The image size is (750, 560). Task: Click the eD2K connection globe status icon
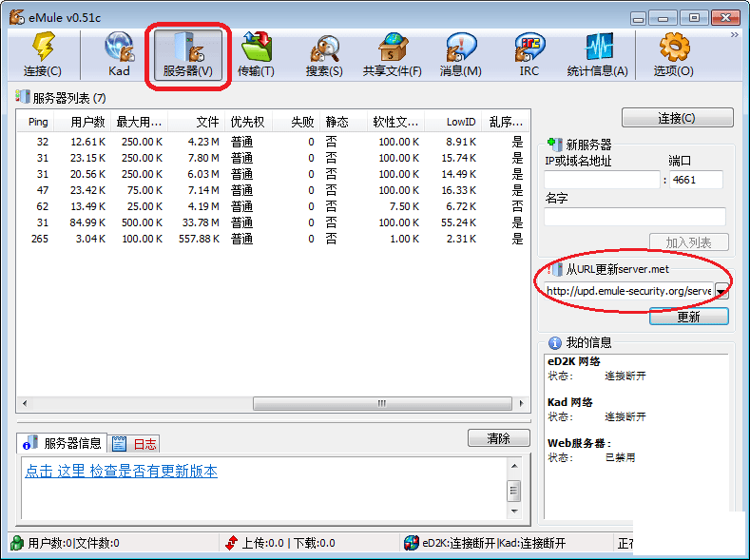[411, 543]
